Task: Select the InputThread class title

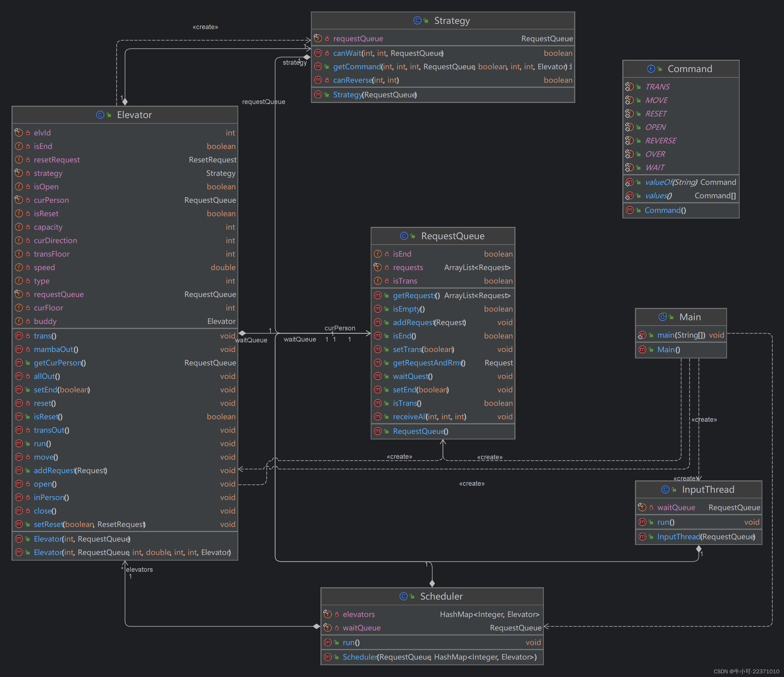Action: (708, 489)
